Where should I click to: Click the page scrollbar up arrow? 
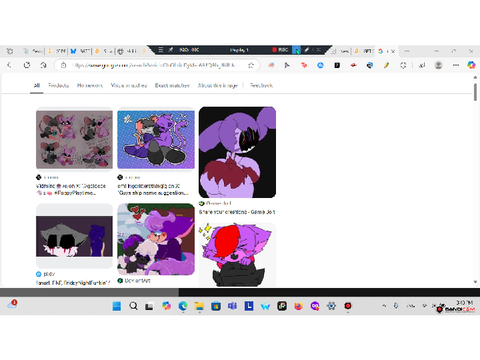point(475,77)
